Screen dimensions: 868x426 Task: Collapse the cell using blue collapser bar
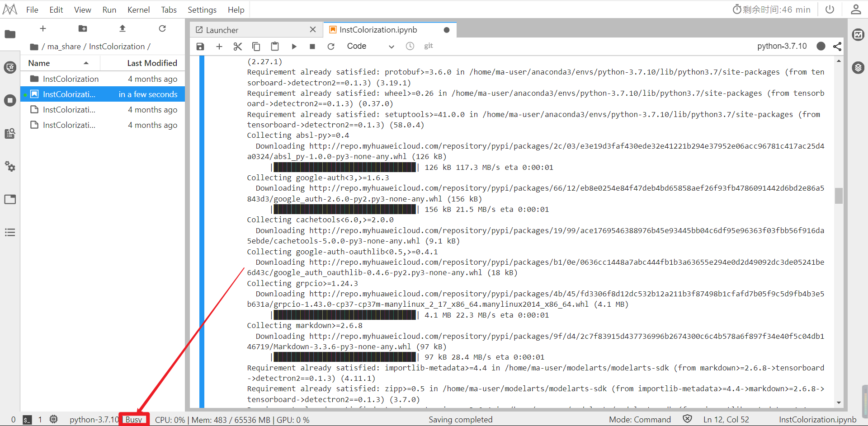click(x=202, y=231)
